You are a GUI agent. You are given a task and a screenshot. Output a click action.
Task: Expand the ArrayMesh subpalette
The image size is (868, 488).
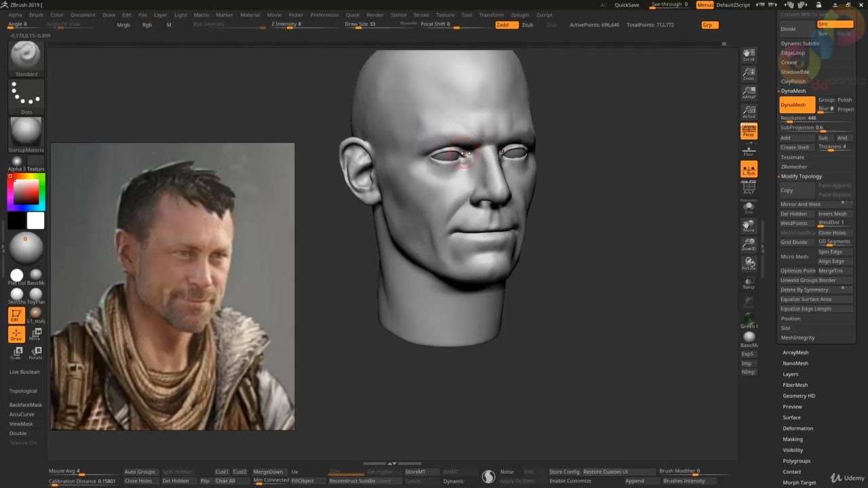point(795,352)
